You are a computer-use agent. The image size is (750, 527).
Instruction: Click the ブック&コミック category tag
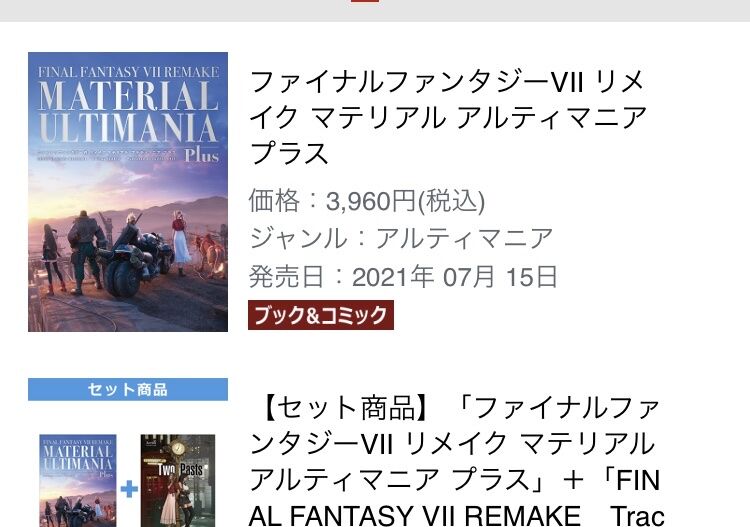(320, 315)
